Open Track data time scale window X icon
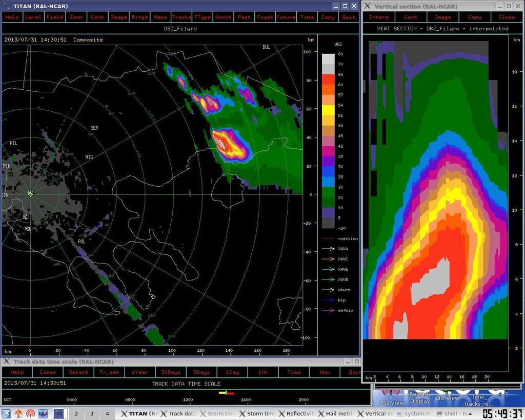The image size is (525, 420). [x=6, y=362]
